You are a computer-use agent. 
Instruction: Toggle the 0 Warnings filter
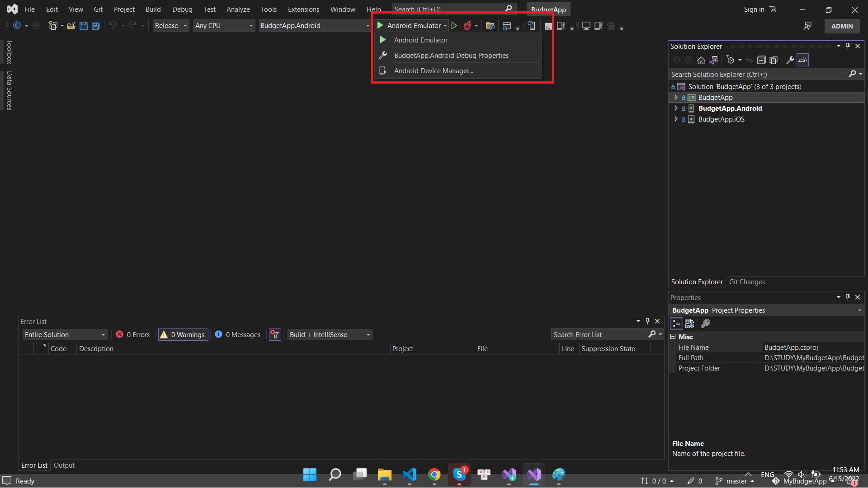click(183, 335)
